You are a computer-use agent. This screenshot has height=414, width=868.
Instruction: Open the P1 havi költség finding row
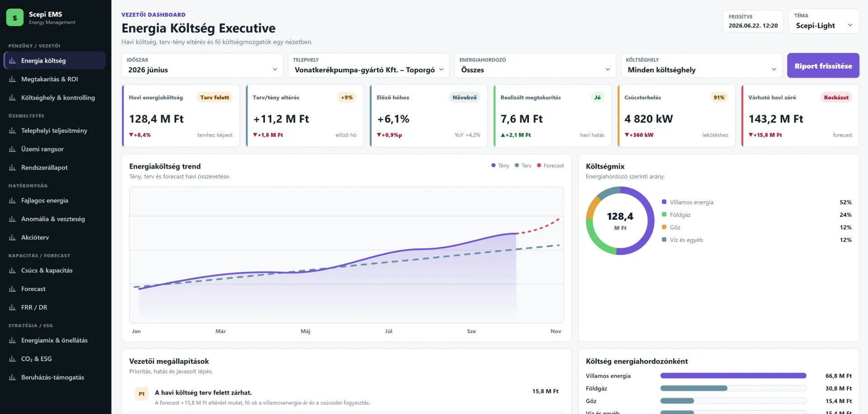point(346,397)
